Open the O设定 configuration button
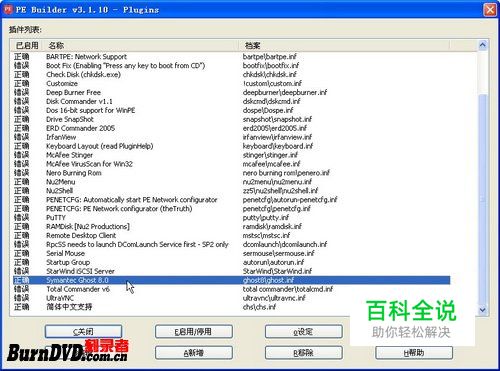The image size is (500, 371). [x=304, y=331]
